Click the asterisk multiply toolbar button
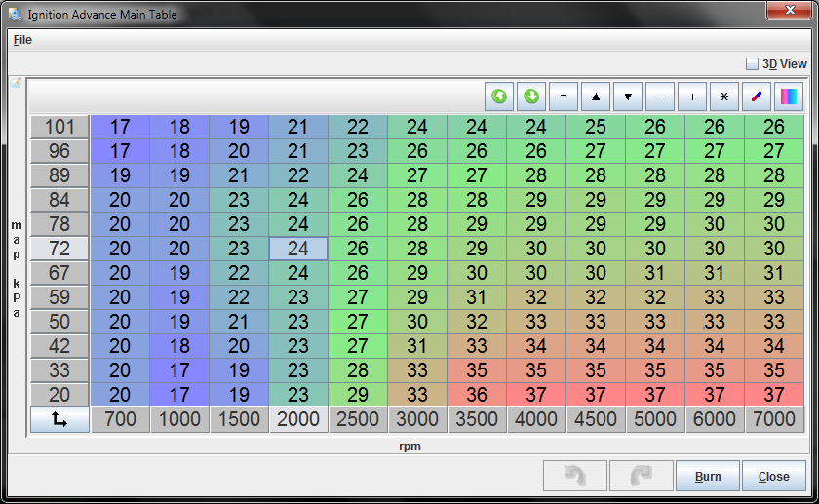Image resolution: width=819 pixels, height=504 pixels. 724,97
